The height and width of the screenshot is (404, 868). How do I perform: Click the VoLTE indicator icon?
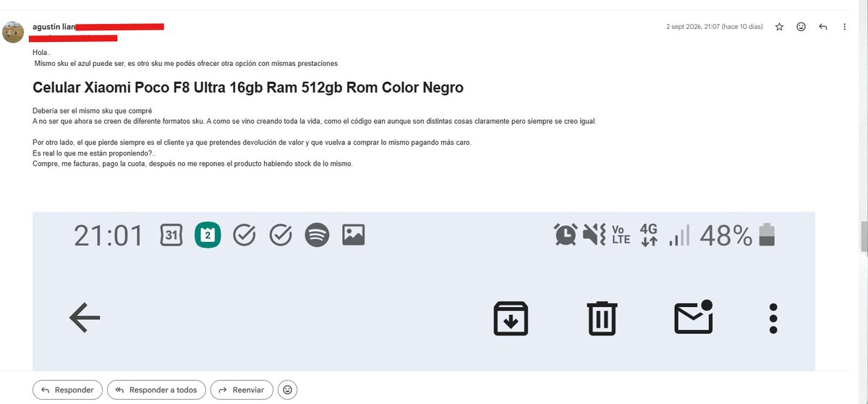pos(621,235)
